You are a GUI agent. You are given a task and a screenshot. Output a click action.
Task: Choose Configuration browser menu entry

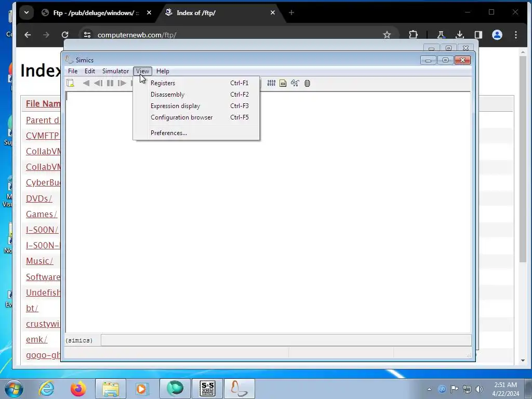tap(196, 117)
